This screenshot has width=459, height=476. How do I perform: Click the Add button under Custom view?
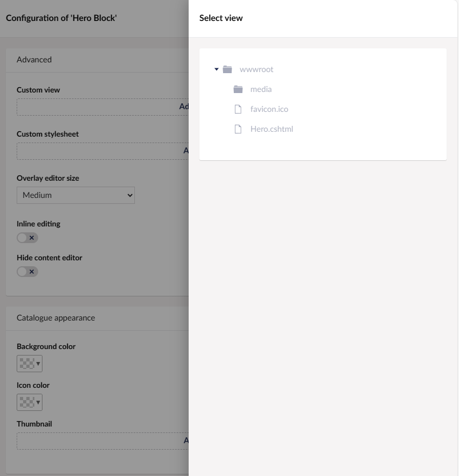185,106
